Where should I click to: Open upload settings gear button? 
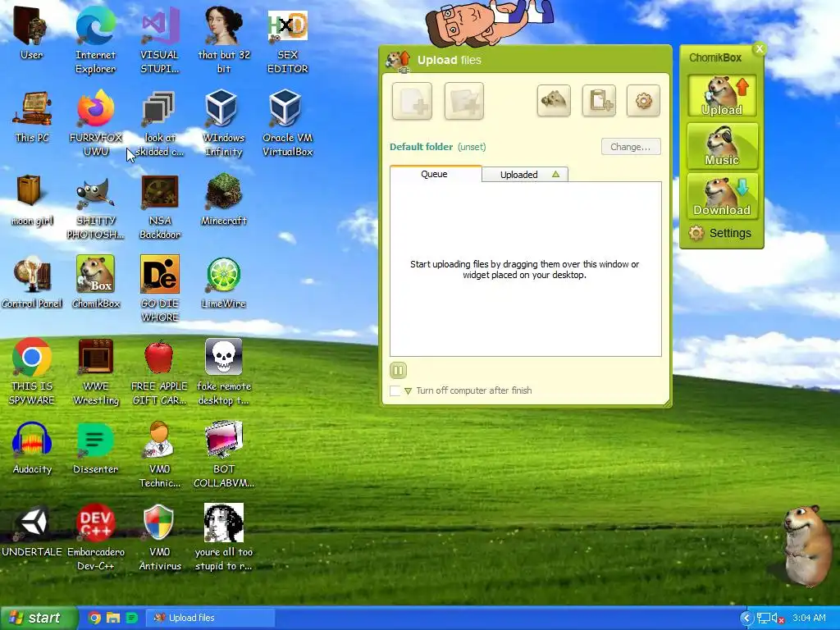(x=643, y=101)
